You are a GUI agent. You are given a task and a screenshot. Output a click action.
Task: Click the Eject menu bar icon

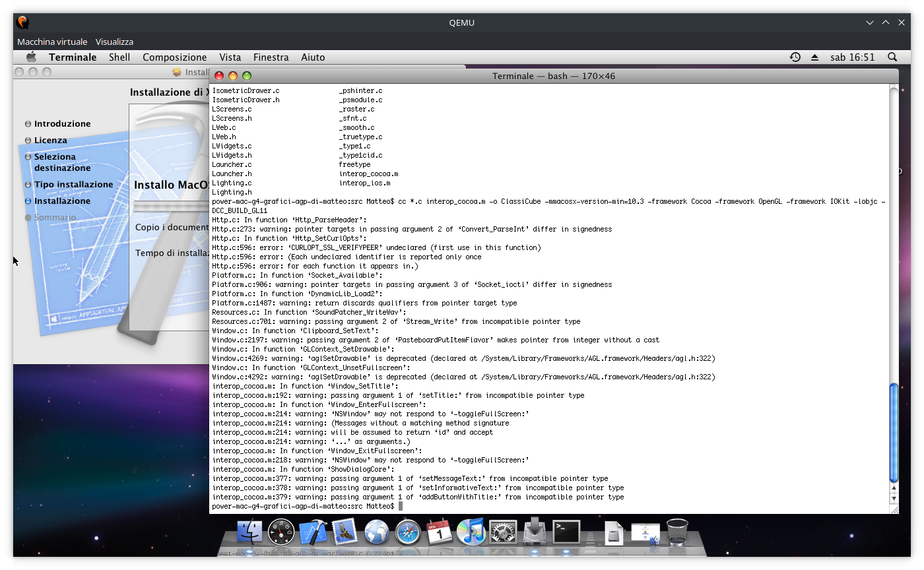click(x=814, y=57)
